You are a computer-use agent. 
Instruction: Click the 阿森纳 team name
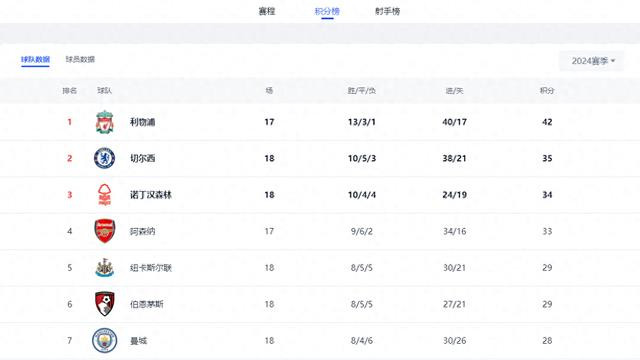[142, 231]
